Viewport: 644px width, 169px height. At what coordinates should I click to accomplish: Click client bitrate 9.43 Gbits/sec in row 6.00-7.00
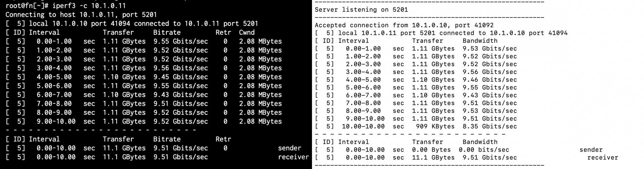pos(180,95)
